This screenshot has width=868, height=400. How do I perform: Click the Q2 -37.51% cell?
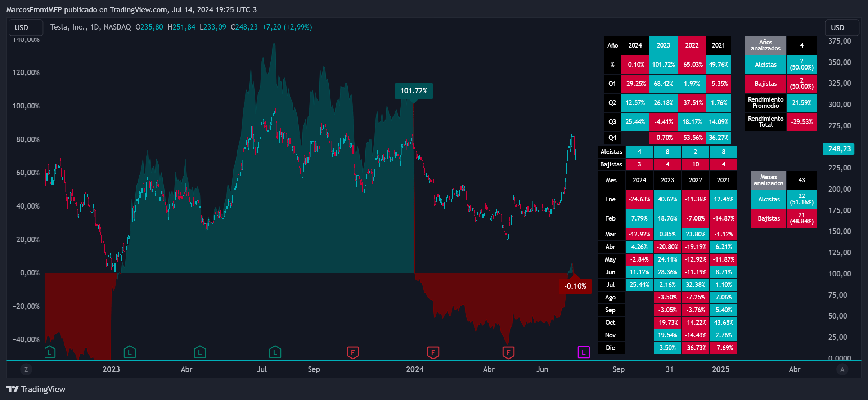pyautogui.click(x=692, y=103)
